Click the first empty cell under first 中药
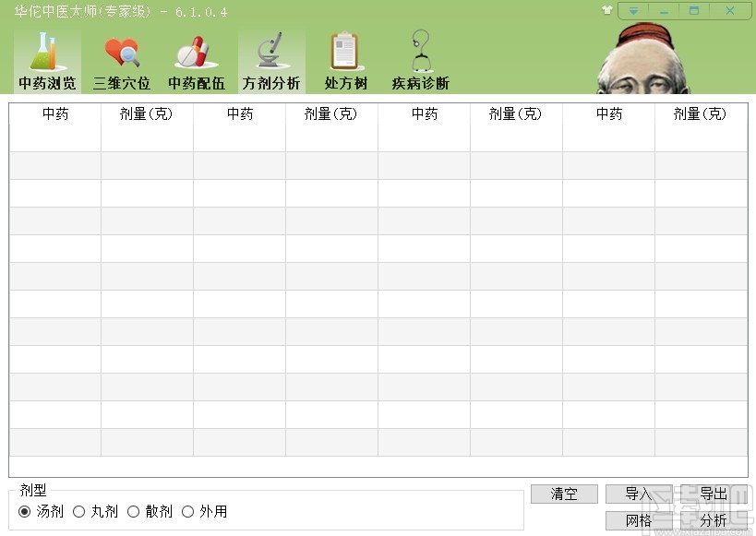The image size is (756, 536). 55,137
